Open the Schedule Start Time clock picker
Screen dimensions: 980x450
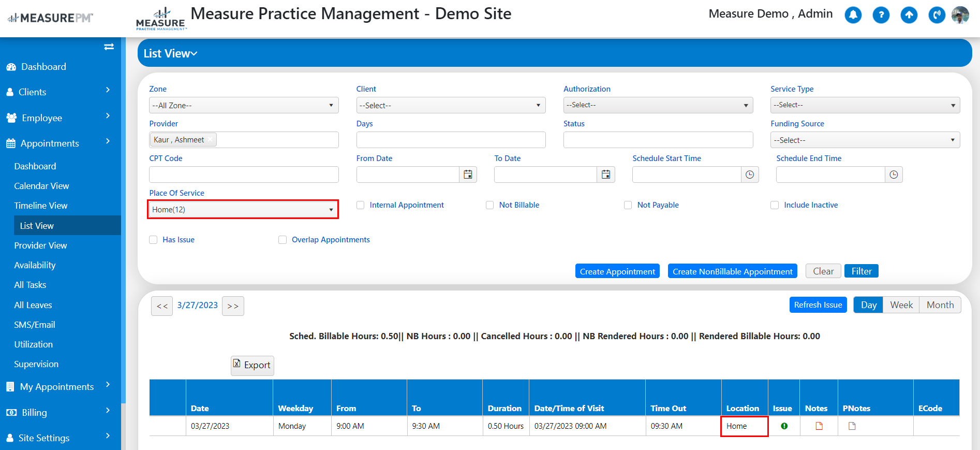click(750, 175)
